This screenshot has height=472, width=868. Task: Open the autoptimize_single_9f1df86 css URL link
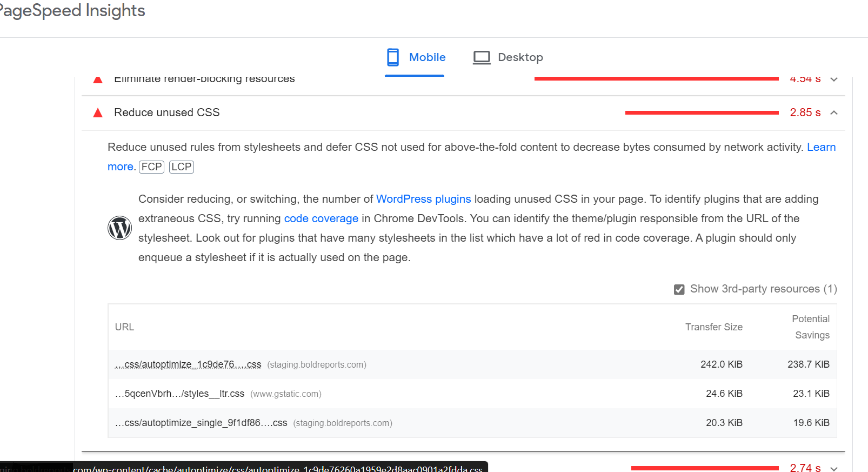click(x=201, y=423)
